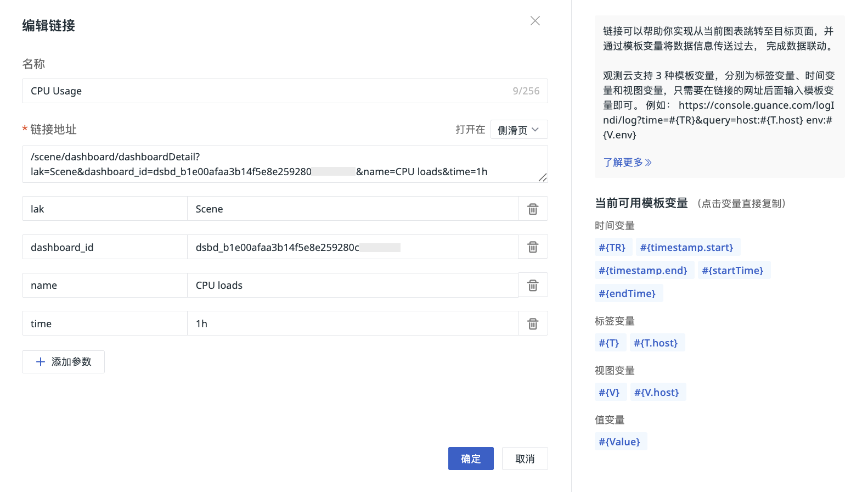The height and width of the screenshot is (492, 868).
Task: Edit the lak key field
Action: (105, 209)
